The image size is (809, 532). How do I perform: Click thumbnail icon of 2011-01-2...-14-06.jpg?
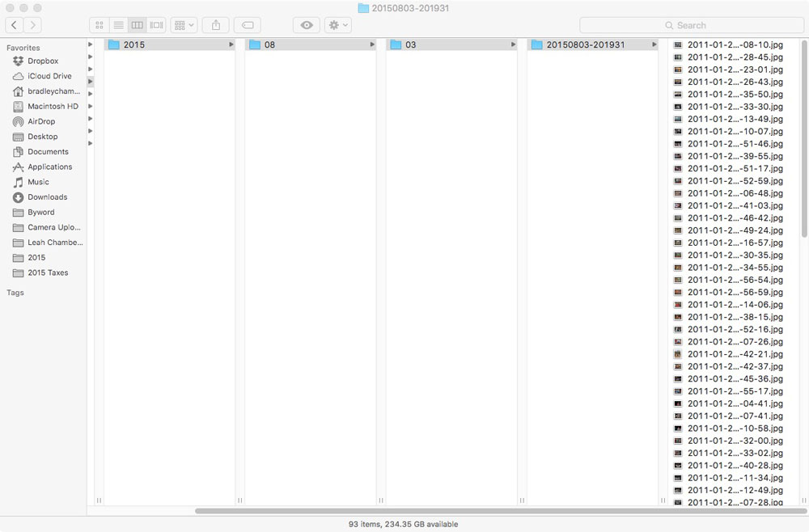click(678, 305)
